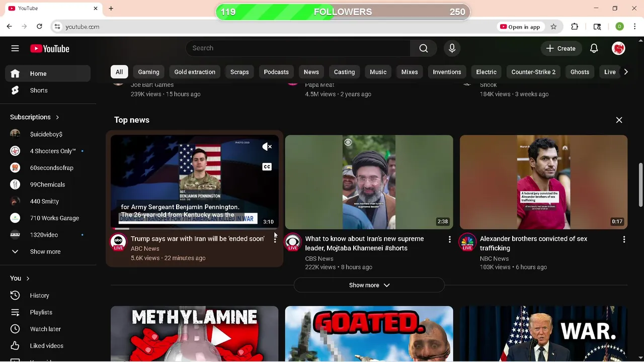Open Alexander brothers video thumbnail
This screenshot has height=362, width=644.
click(x=543, y=182)
